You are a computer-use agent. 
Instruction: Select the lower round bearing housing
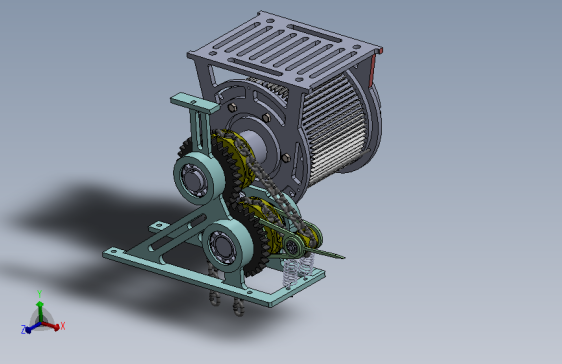(x=228, y=247)
